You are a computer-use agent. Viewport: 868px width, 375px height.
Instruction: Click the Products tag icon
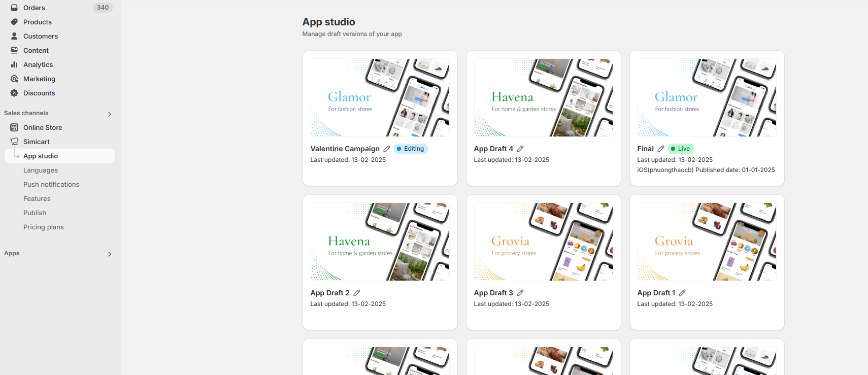pos(14,22)
